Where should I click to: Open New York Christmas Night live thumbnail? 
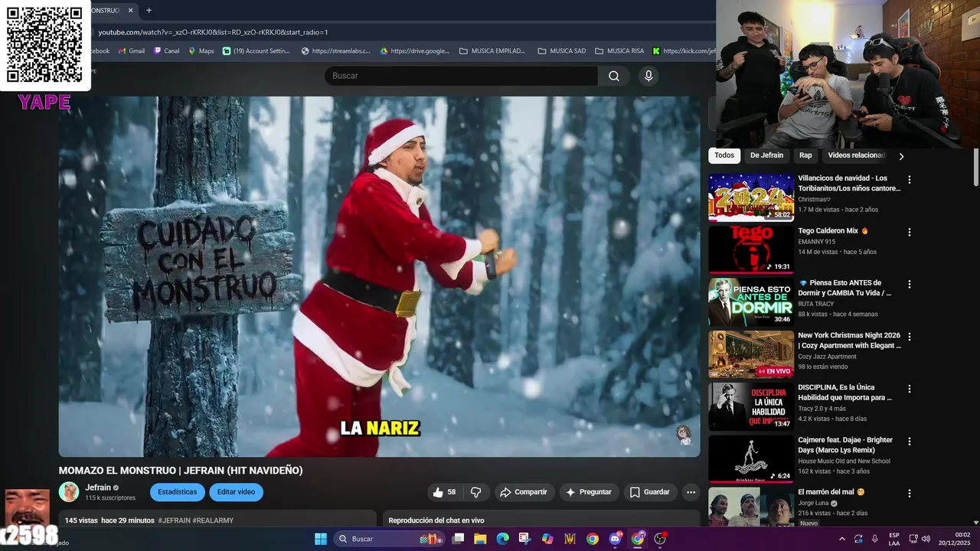point(750,354)
